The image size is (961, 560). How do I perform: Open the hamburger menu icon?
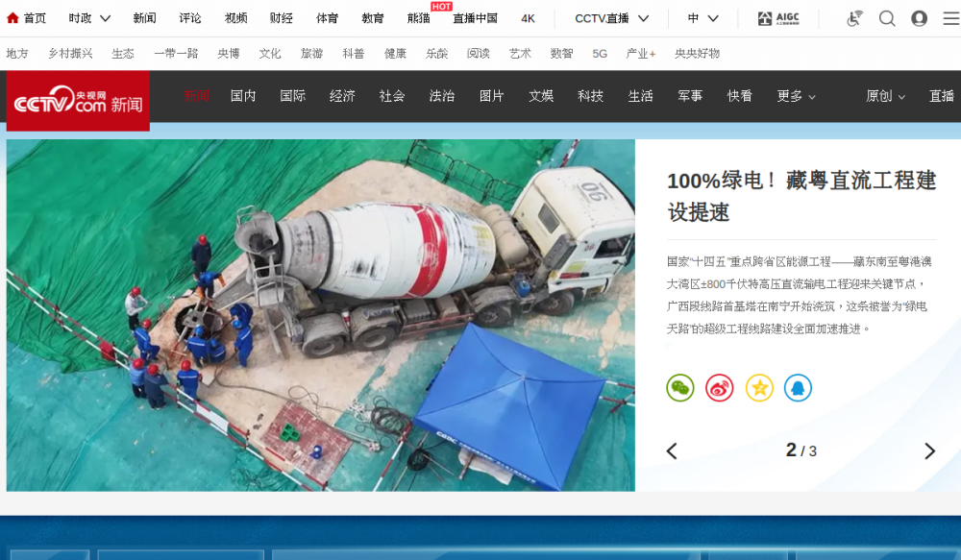point(951,18)
